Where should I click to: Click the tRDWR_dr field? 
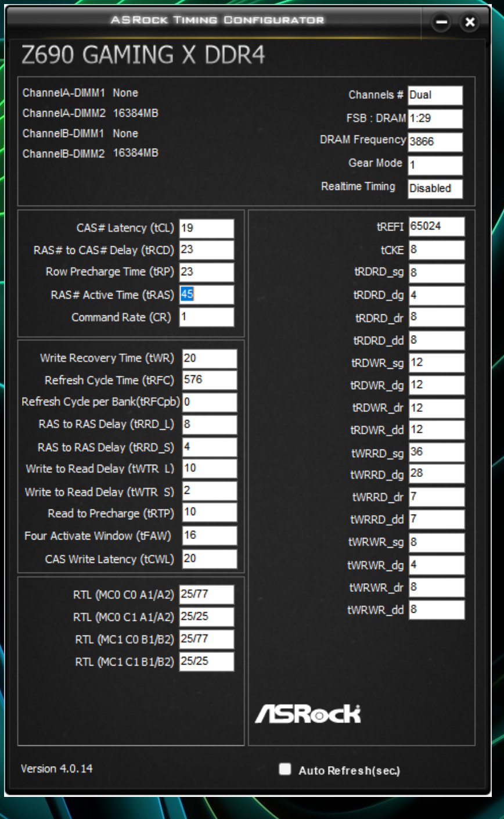tap(437, 408)
